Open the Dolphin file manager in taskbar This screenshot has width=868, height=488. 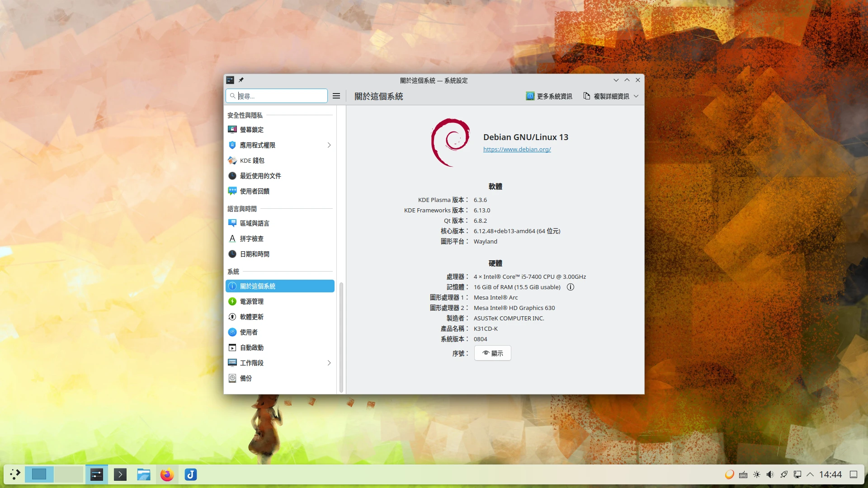coord(143,474)
